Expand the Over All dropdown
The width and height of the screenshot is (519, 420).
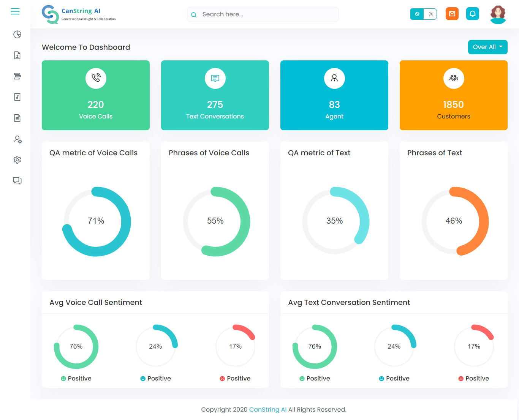[x=487, y=47]
